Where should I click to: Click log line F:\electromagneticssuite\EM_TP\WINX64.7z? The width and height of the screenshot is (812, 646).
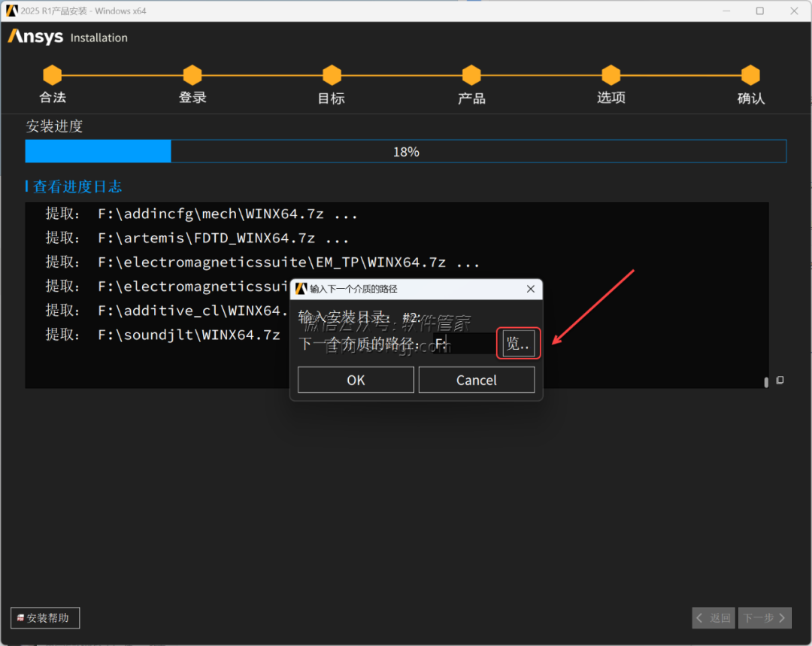pyautogui.click(x=262, y=262)
